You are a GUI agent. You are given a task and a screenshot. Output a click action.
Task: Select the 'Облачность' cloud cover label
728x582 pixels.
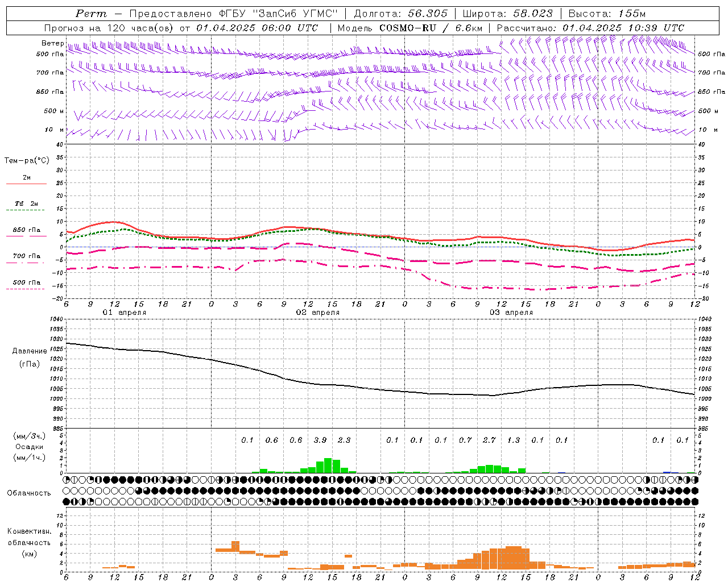click(x=29, y=493)
